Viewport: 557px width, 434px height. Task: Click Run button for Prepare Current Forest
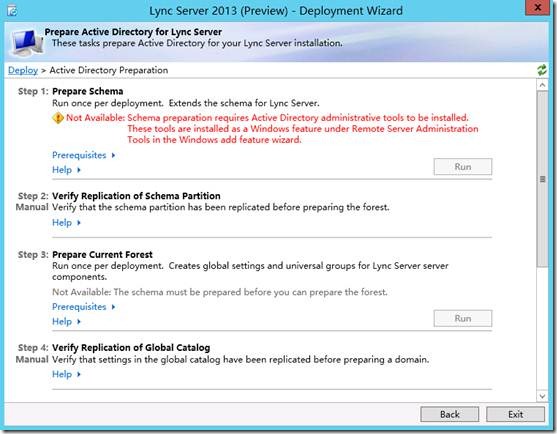tap(463, 319)
